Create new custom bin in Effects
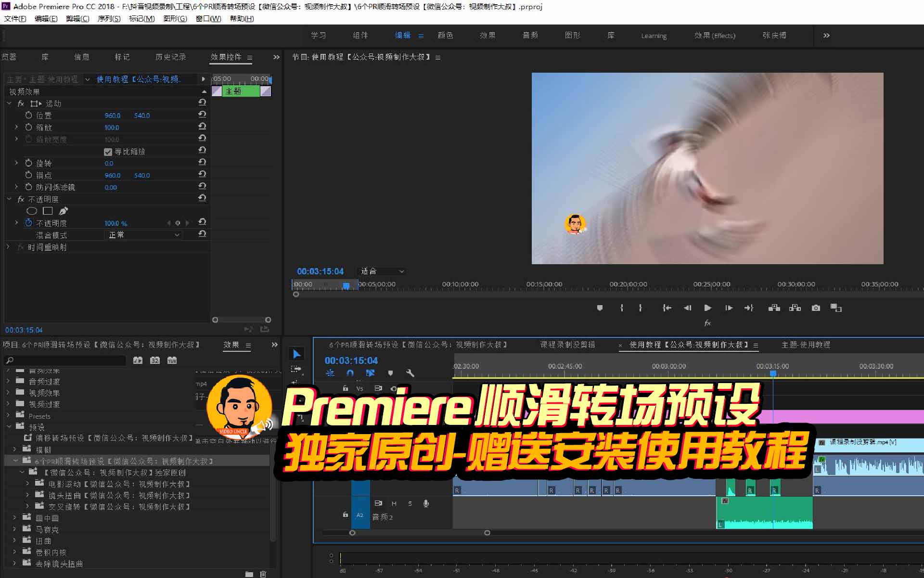Viewport: 924px width, 578px height. click(x=249, y=574)
